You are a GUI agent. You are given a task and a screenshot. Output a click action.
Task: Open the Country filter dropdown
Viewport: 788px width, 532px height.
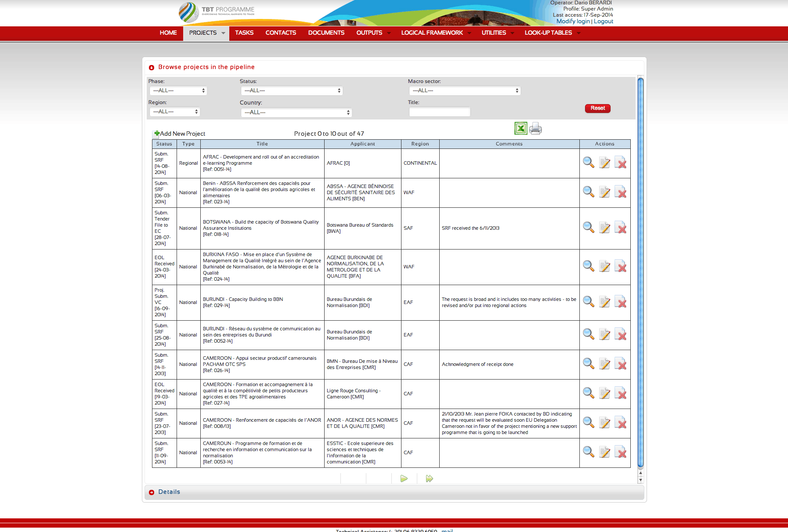click(296, 112)
